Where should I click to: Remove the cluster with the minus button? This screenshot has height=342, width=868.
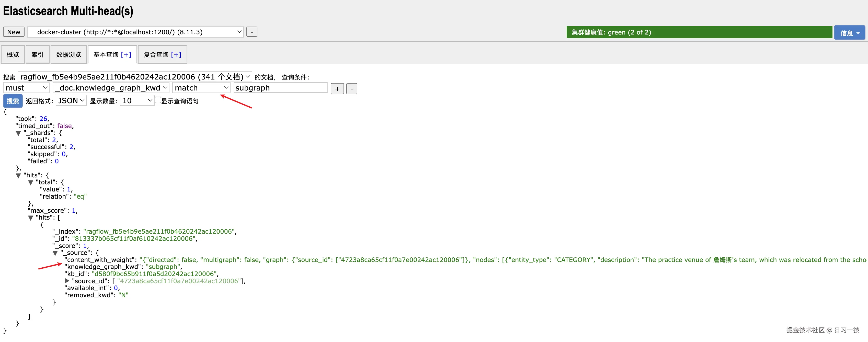click(252, 32)
